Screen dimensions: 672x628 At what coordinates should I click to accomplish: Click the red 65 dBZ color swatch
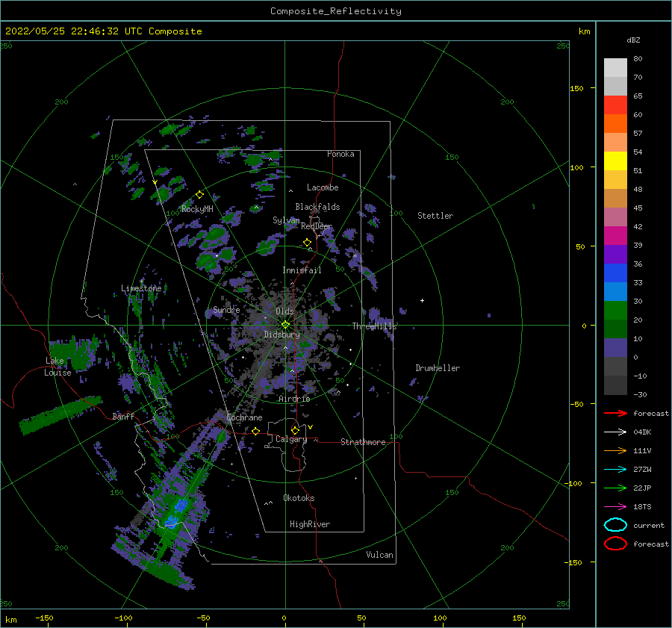click(x=615, y=105)
